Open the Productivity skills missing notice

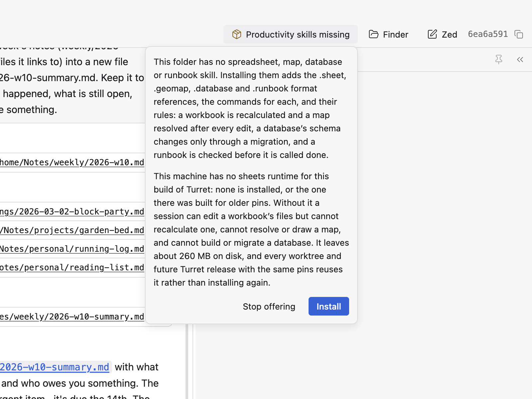[291, 34]
